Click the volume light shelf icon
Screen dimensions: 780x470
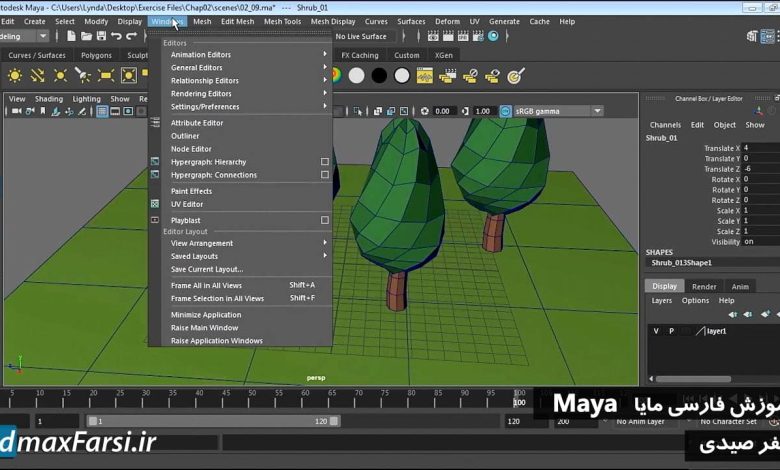tap(128, 76)
